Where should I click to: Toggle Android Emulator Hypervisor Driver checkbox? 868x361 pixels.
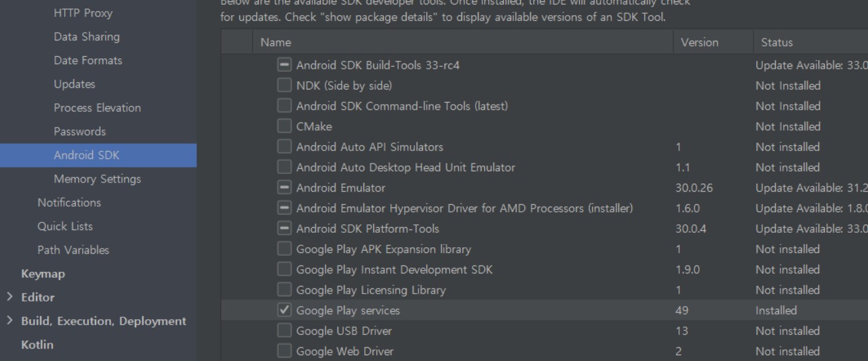coord(284,208)
